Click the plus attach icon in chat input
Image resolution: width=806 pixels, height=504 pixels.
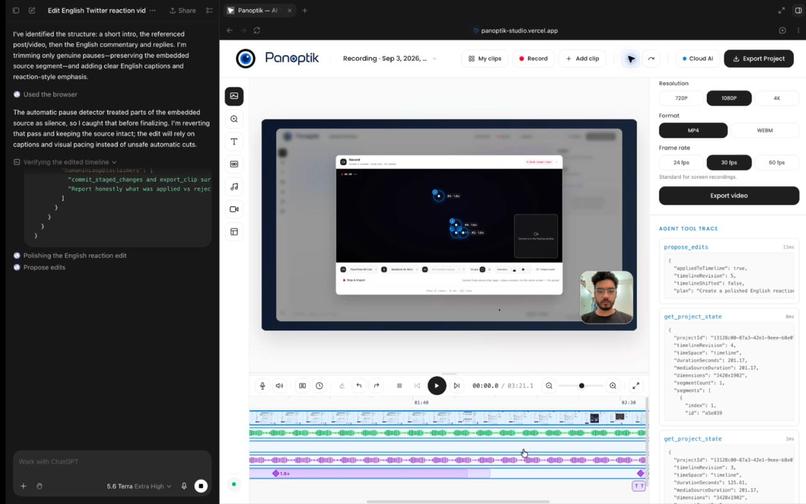click(x=23, y=486)
